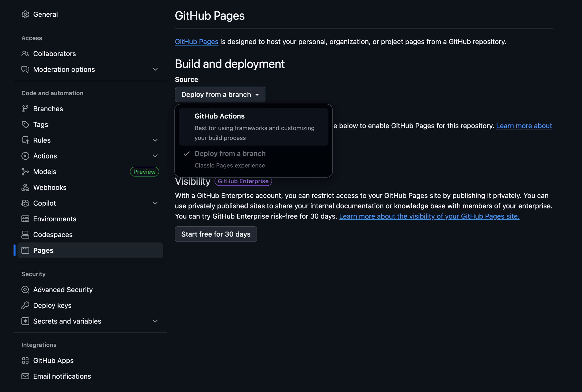Open Collaborators settings in the sidebar

[55, 53]
